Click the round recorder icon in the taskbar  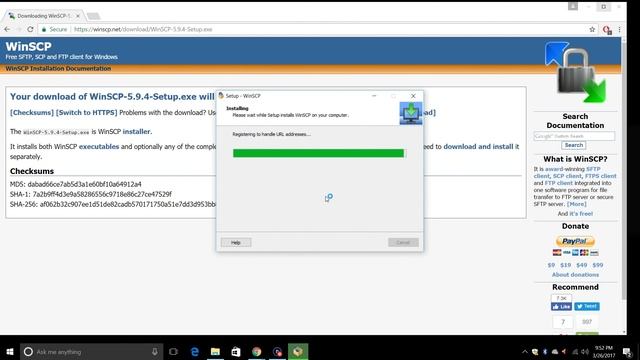[x=277, y=351]
